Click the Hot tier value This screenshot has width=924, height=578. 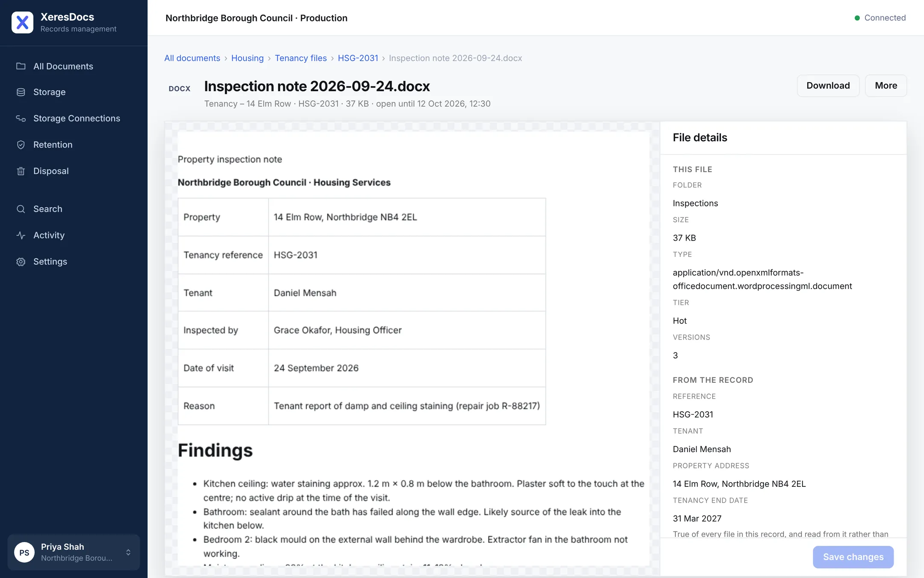679,321
